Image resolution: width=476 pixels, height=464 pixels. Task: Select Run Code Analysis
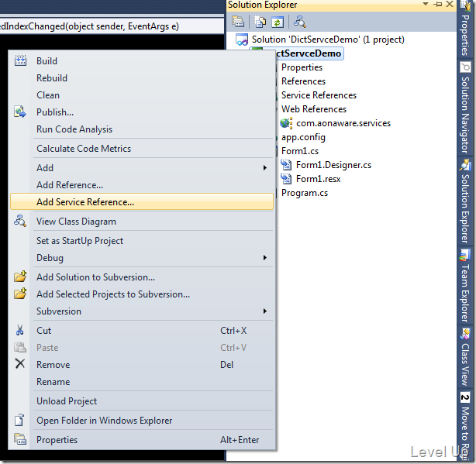tap(142, 129)
